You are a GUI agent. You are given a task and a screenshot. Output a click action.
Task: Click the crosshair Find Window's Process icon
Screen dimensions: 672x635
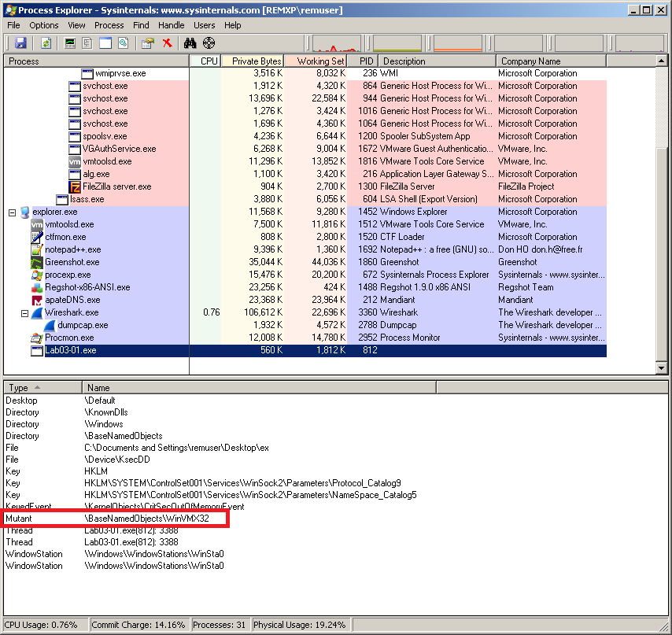tap(209, 42)
